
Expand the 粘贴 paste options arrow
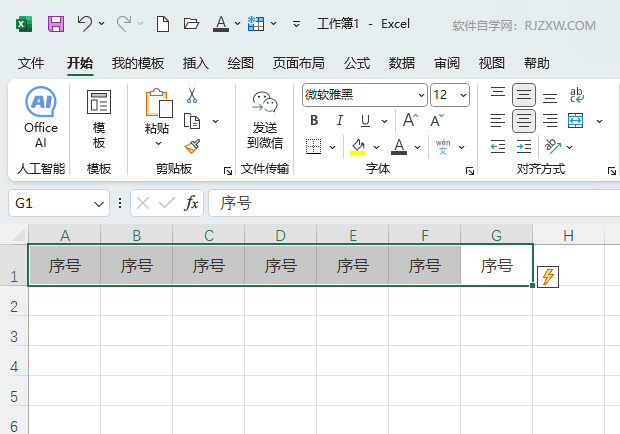pos(159,143)
